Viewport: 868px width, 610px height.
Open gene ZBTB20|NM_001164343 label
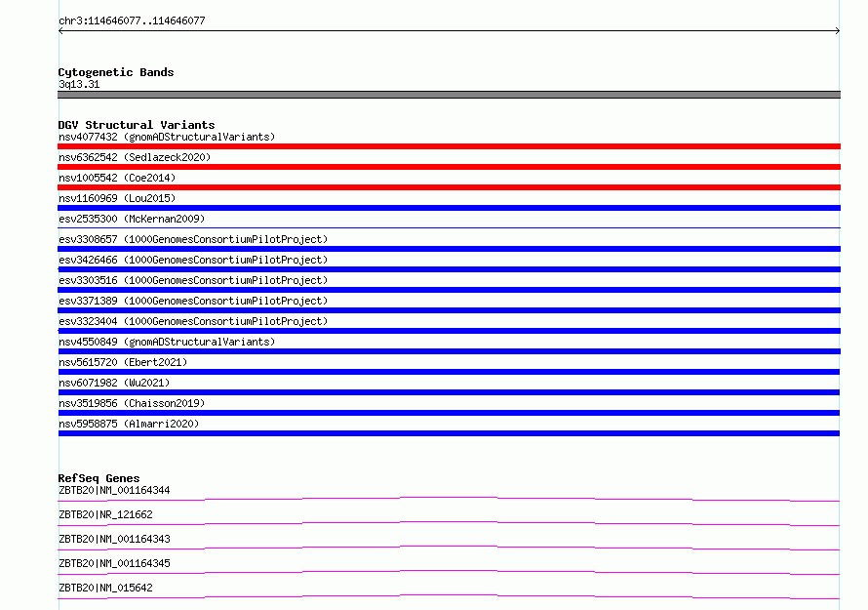(x=114, y=539)
